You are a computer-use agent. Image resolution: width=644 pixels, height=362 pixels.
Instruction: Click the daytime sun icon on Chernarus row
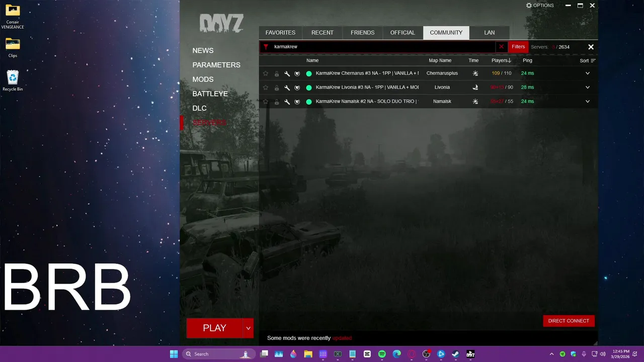coord(475,73)
